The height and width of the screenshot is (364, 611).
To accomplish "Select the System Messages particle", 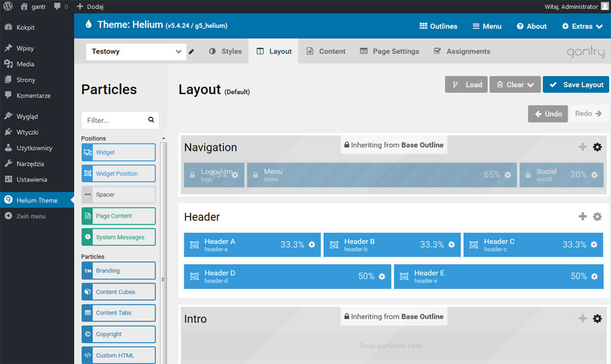I will (x=118, y=237).
